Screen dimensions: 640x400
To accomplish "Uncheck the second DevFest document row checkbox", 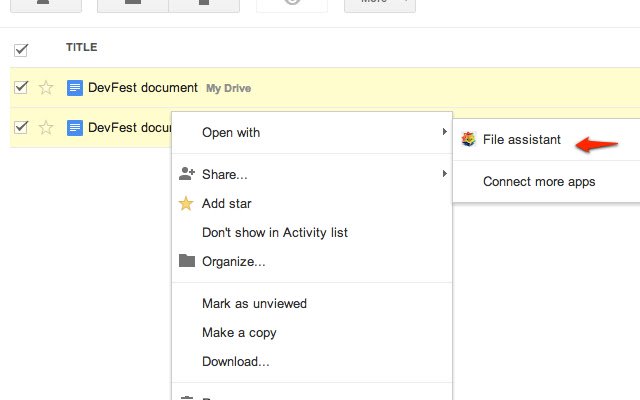I will [20, 127].
